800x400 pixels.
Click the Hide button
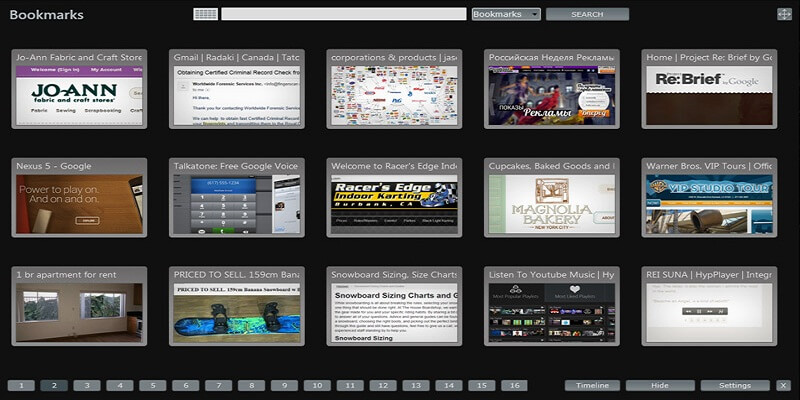click(660, 386)
